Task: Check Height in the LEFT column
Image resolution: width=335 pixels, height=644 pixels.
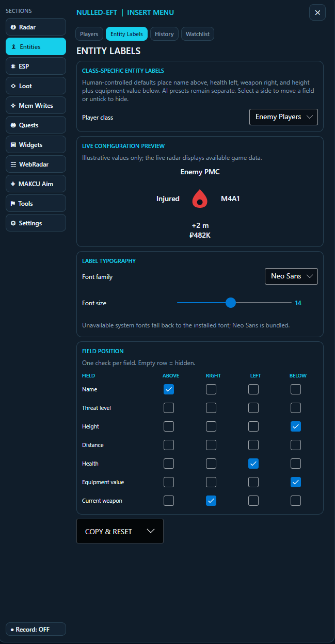Action: [x=253, y=426]
